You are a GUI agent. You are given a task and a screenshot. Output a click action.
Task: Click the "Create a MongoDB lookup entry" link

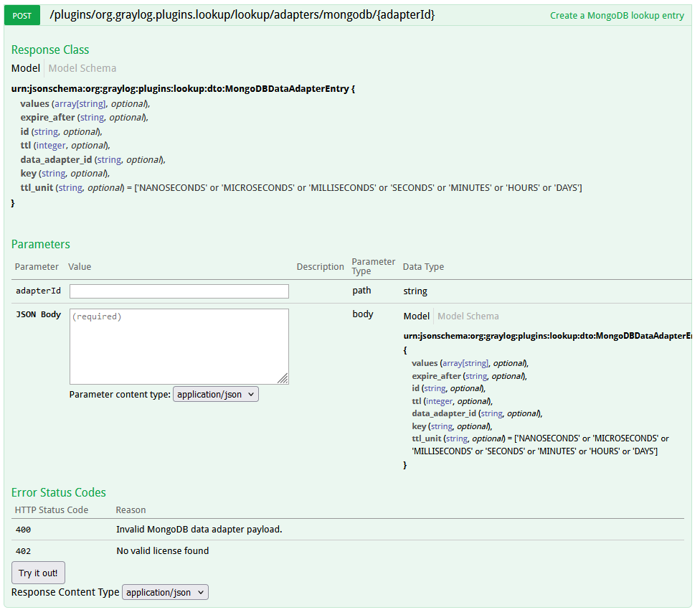[x=617, y=15]
